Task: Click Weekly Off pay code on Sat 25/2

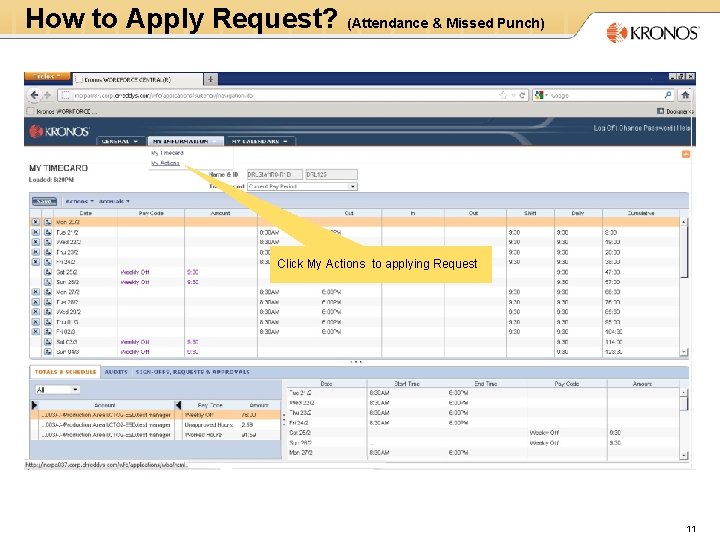Action: tap(135, 272)
